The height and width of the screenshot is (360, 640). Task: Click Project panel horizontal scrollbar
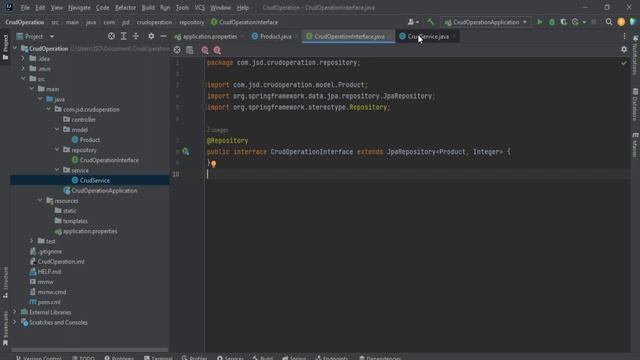click(x=90, y=350)
